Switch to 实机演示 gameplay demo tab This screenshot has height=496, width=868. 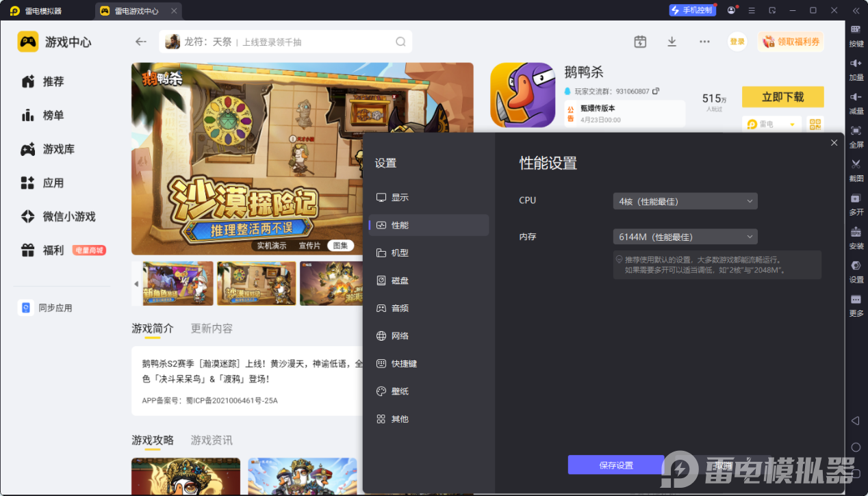272,246
